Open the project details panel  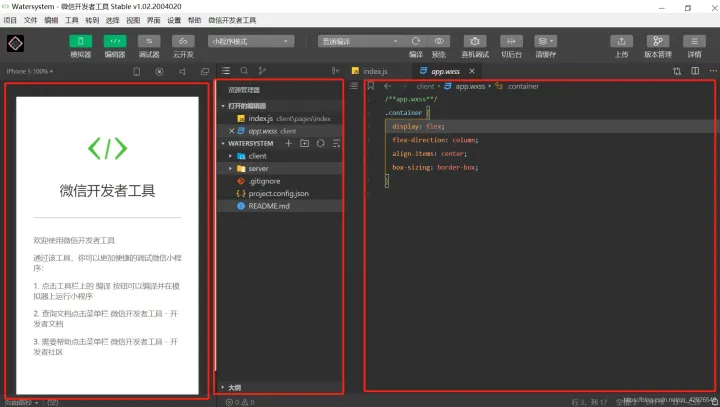coord(694,41)
